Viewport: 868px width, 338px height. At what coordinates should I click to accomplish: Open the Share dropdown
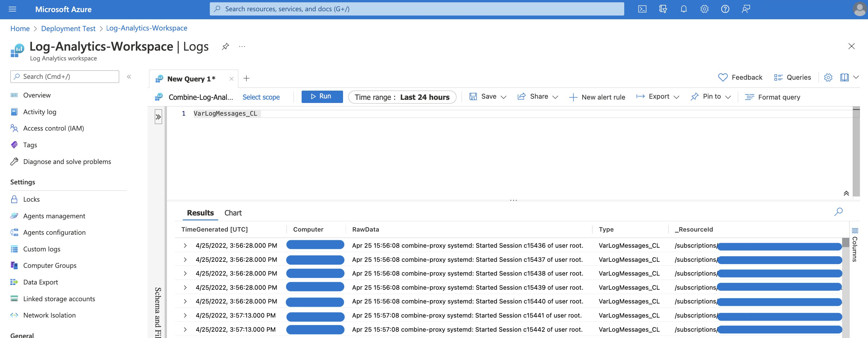538,97
